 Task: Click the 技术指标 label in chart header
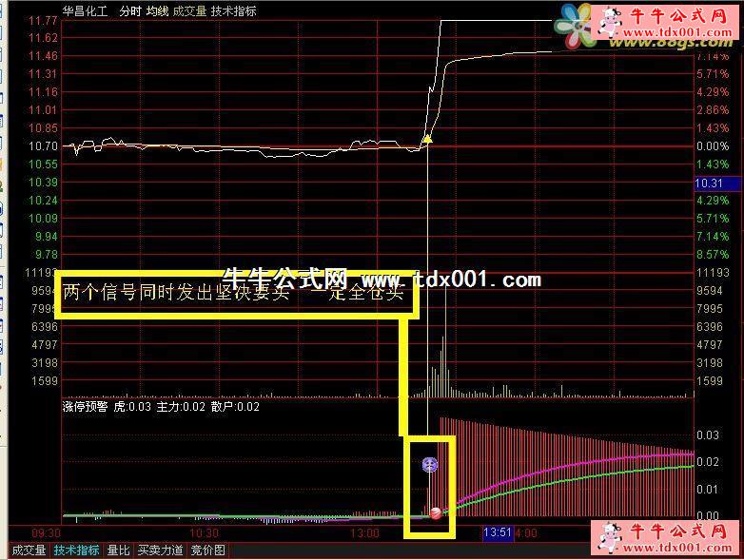[x=233, y=11]
